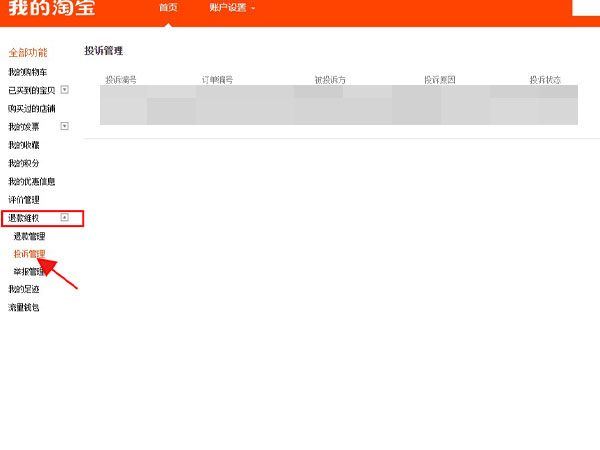View 我的积分 in the sidebar

24,163
